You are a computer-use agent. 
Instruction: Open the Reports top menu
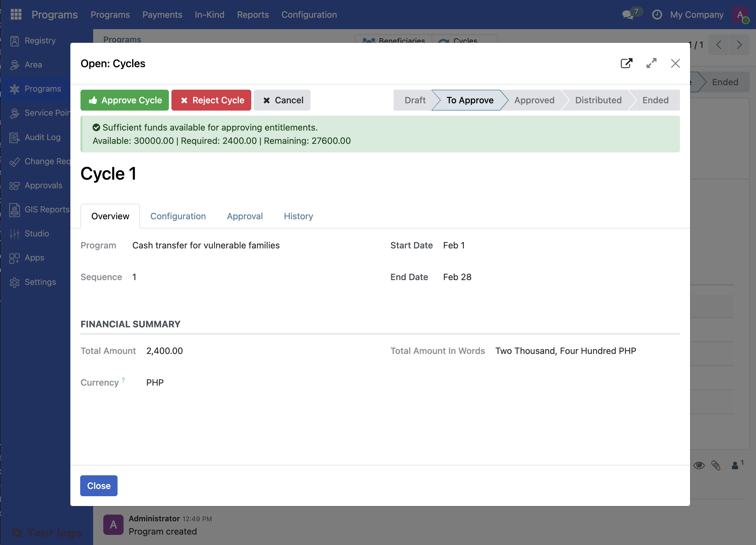pyautogui.click(x=253, y=15)
